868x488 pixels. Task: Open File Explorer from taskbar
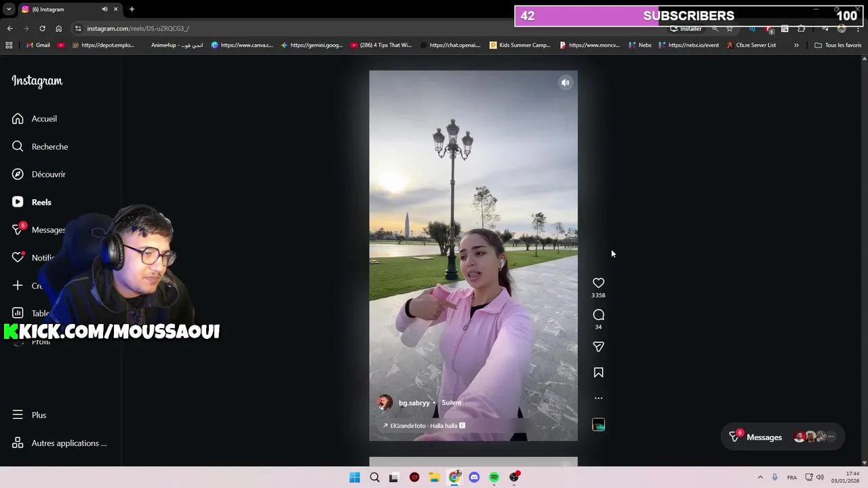pyautogui.click(x=434, y=477)
